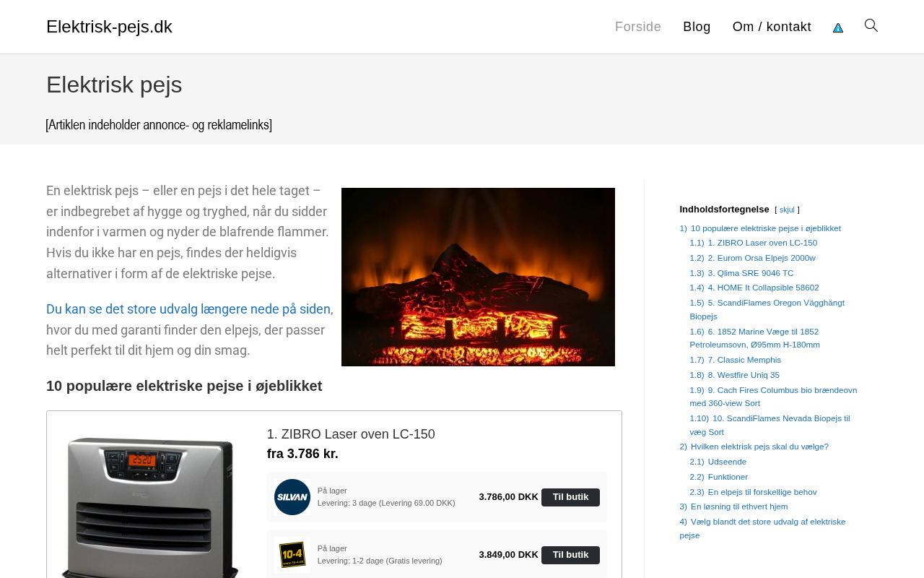Viewport: 924px width, 578px height.
Task: Hide the table of contents via skjul
Action: [787, 210]
